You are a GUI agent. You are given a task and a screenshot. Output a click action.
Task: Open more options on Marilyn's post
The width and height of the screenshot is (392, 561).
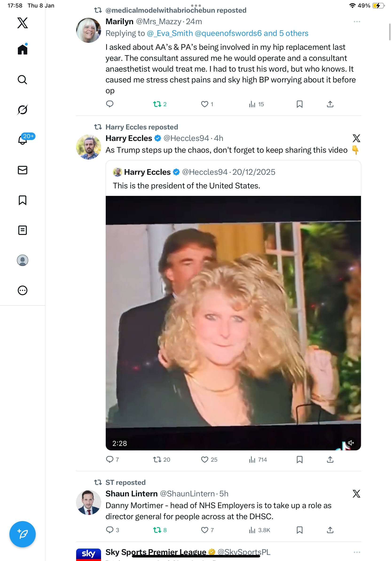click(357, 22)
